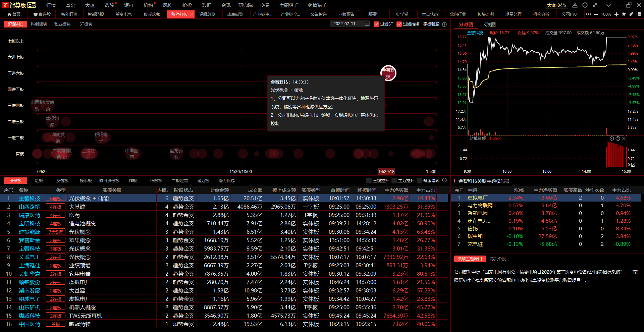Open the 研究院 menu
The width and height of the screenshot is (644, 332).
[246, 5]
